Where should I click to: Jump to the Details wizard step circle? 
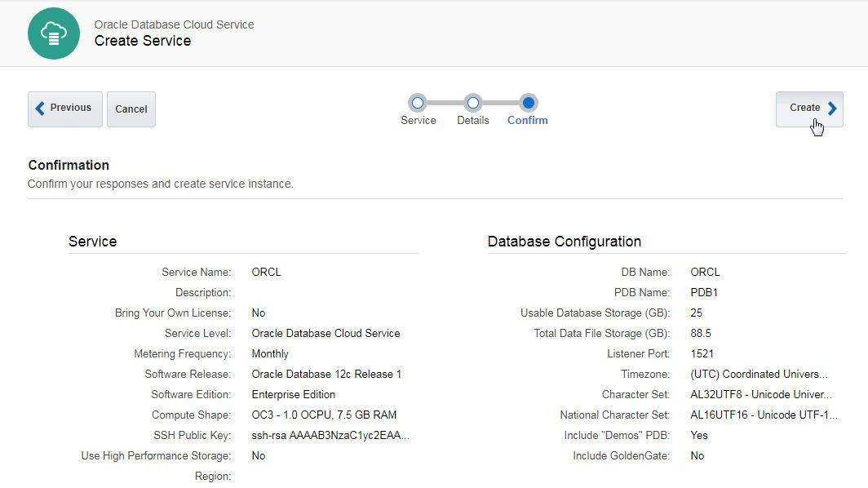click(473, 103)
